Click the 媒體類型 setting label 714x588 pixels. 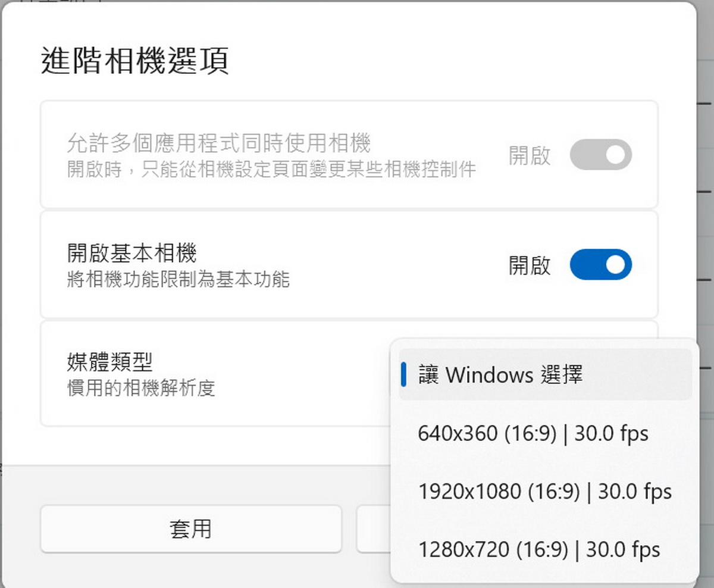tap(109, 361)
